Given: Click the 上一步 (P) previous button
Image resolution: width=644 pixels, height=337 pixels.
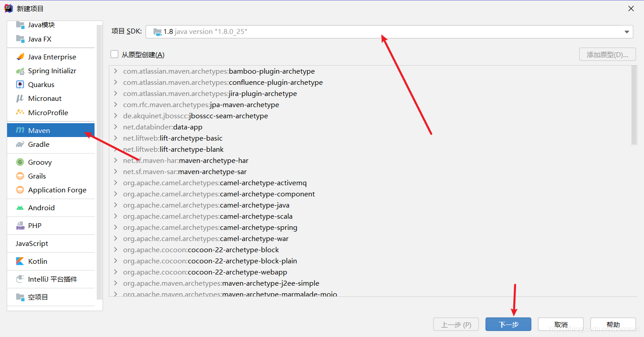Looking at the screenshot, I should coord(456,325).
